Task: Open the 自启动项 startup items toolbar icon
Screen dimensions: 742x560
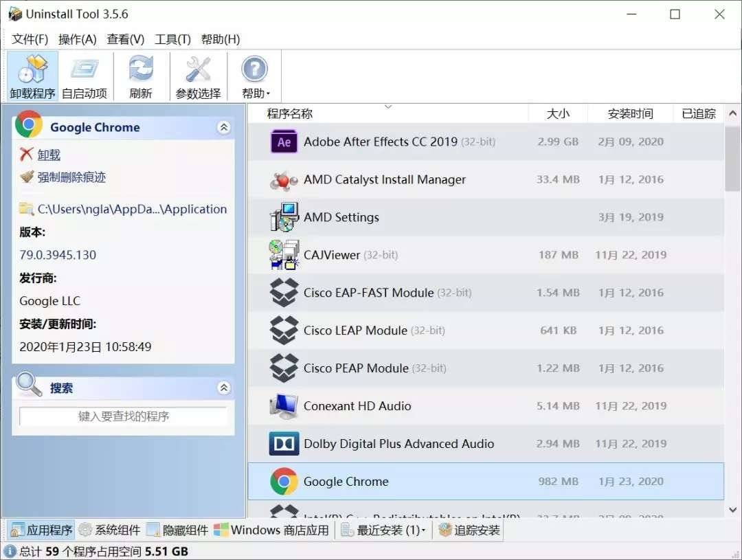Action: coord(85,76)
